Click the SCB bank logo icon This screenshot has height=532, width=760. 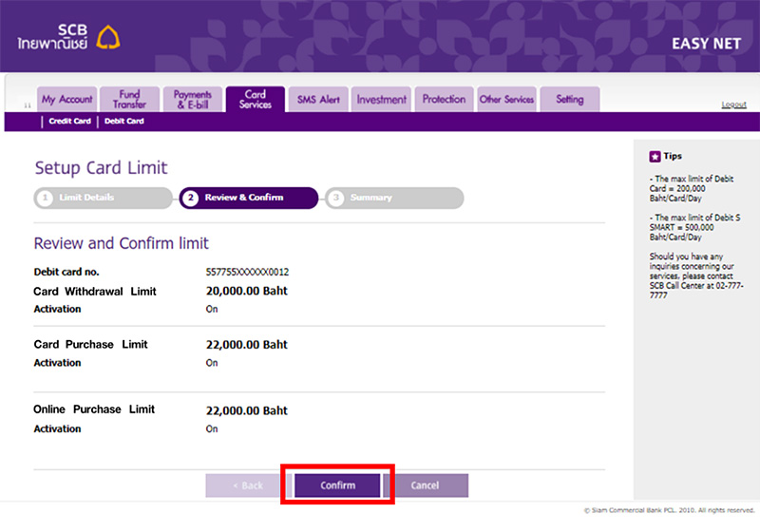[x=108, y=37]
